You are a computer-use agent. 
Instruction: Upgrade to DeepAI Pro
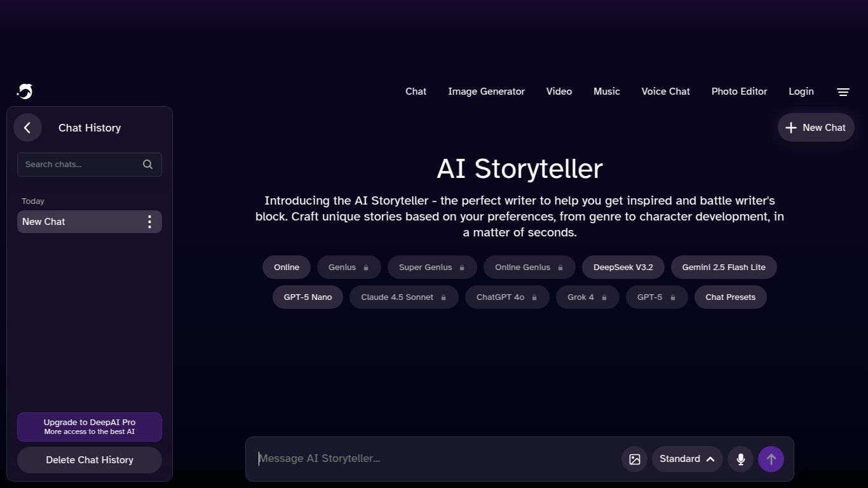[89, 426]
